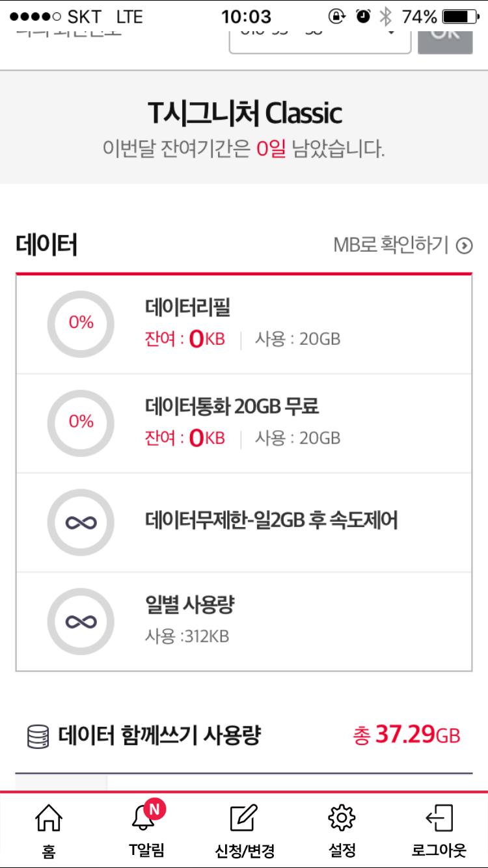Open the 일별 사용량 entry label

[x=189, y=605]
